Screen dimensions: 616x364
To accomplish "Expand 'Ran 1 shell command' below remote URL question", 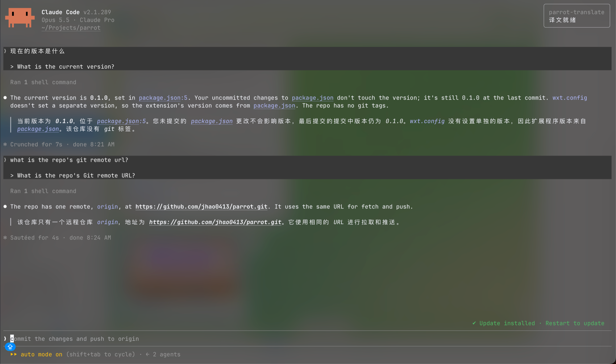I will click(x=43, y=191).
